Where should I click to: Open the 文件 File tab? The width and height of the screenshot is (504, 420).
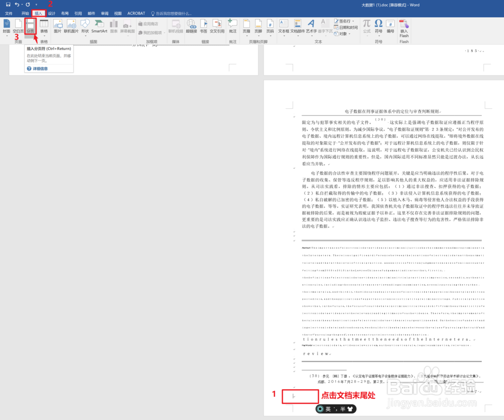pyautogui.click(x=9, y=14)
